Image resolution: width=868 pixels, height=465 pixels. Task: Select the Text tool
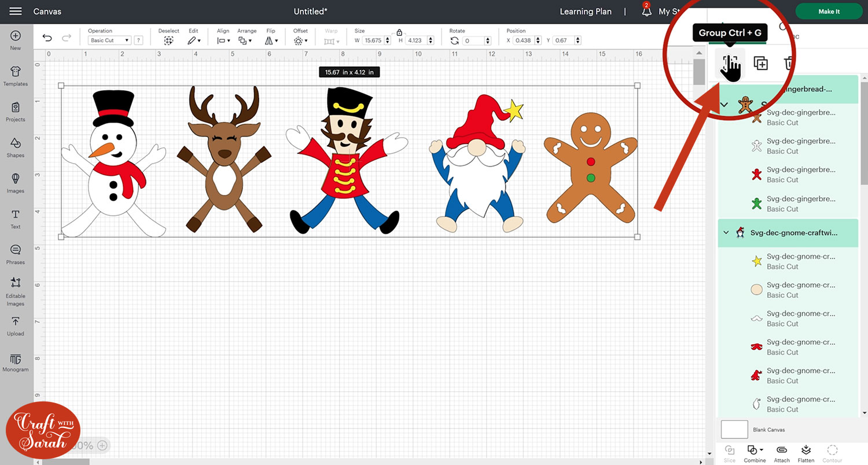click(16, 219)
